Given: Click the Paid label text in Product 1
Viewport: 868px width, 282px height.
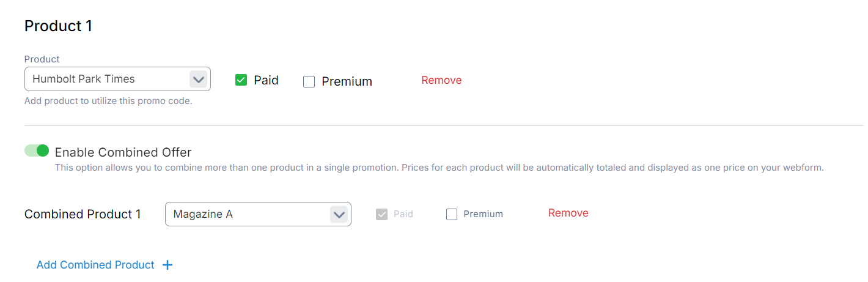Looking at the screenshot, I should [266, 80].
